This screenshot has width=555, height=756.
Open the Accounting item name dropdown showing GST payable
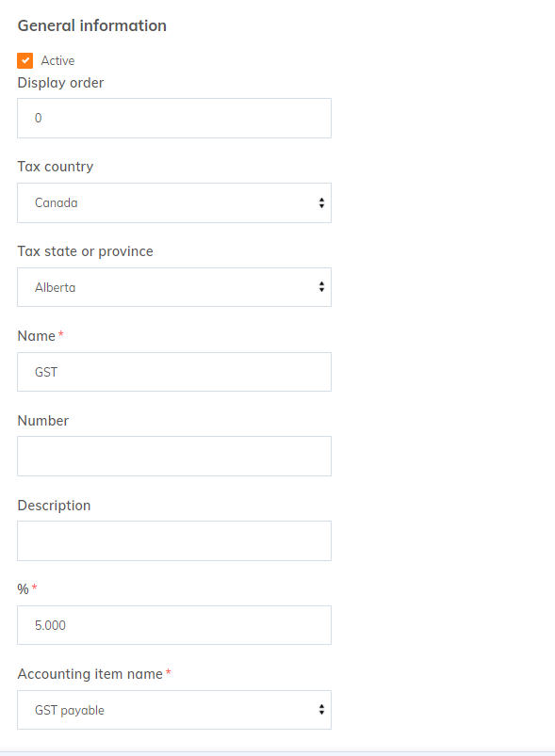click(x=174, y=710)
